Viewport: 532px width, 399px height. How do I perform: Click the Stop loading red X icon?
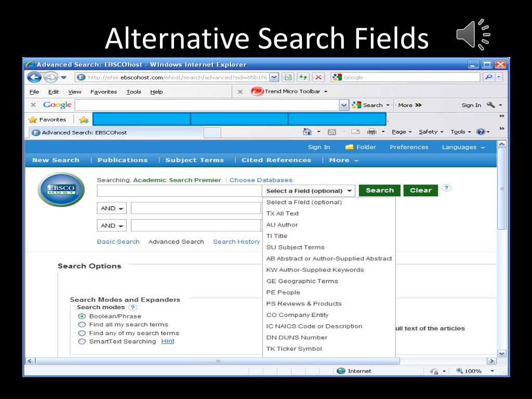[x=318, y=77]
